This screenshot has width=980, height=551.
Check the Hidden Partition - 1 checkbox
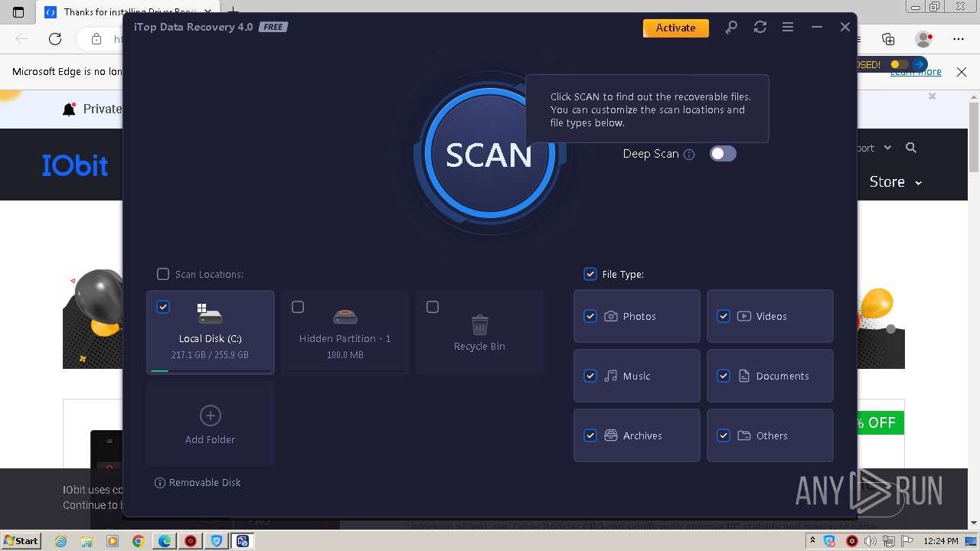[298, 307]
